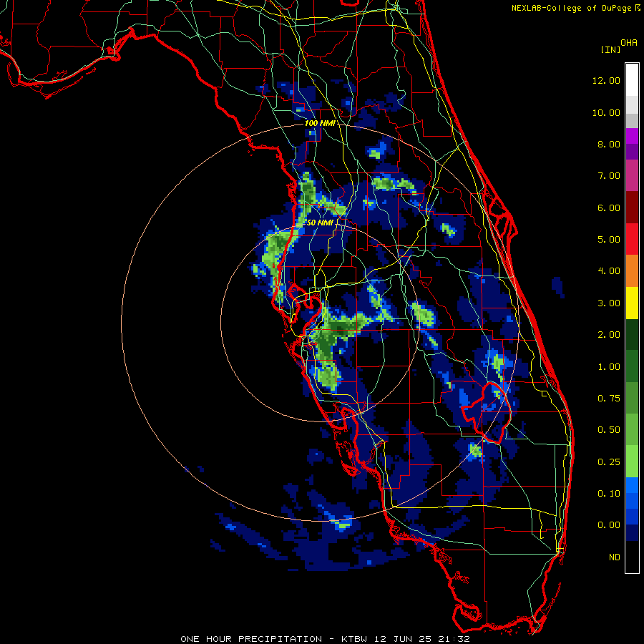Viewport: 644px width, 644px height.
Task: Click the 2.00 legend value
Action: tap(609, 335)
